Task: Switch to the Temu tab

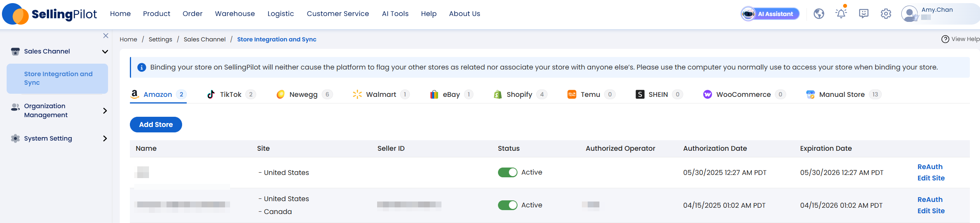Action: click(x=591, y=95)
